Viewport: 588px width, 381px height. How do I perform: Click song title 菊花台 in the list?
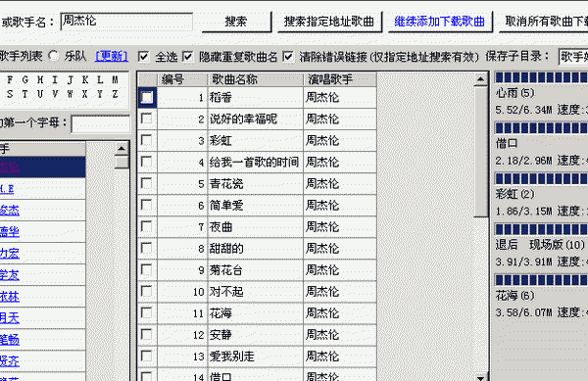[226, 270]
